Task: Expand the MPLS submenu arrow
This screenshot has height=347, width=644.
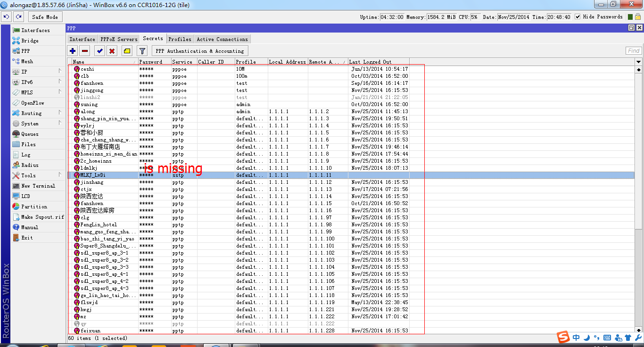Action: coord(60,92)
